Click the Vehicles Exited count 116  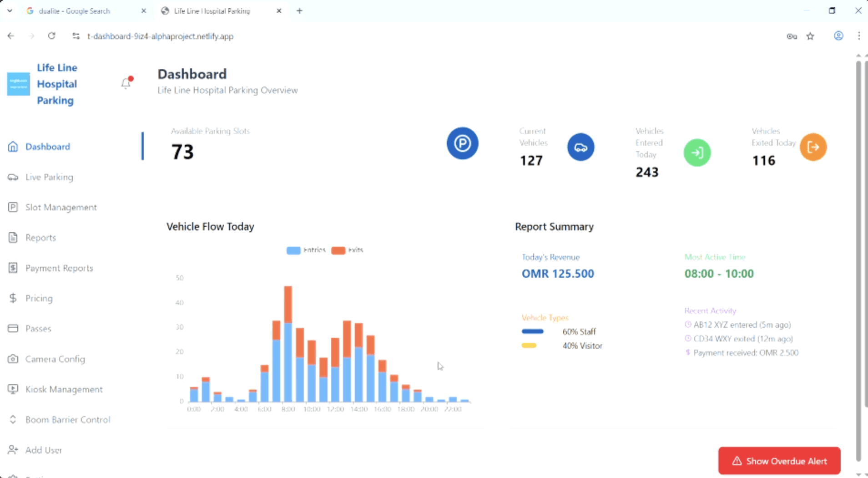click(764, 161)
